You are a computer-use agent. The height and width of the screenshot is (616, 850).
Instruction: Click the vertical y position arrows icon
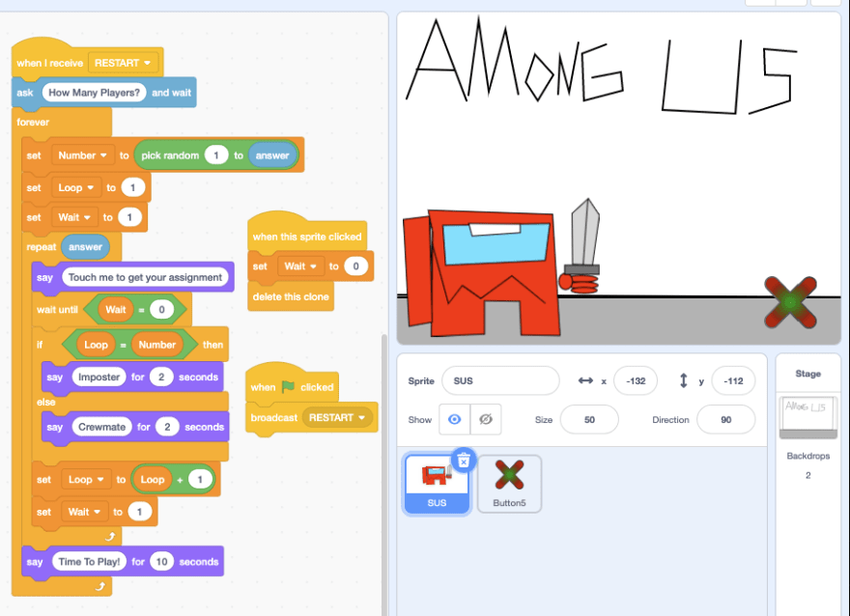coord(684,380)
